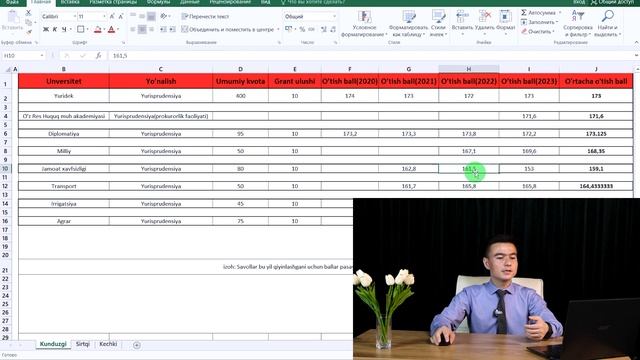The image size is (640, 360).
Task: Toggle top vertical alignment
Action: (133, 16)
